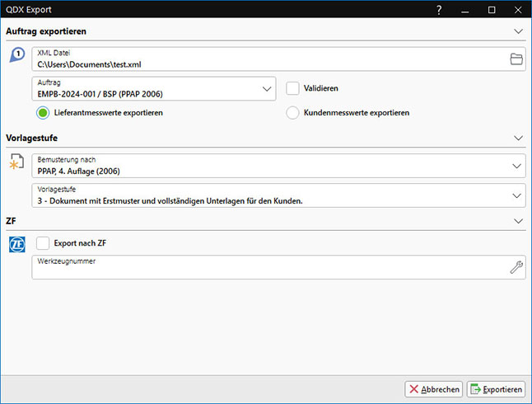Click the ZF logo icon
532x404 pixels.
[17, 244]
